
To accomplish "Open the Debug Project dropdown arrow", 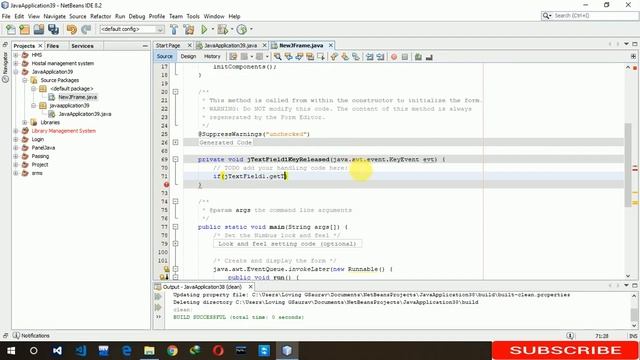I will point(232,29).
